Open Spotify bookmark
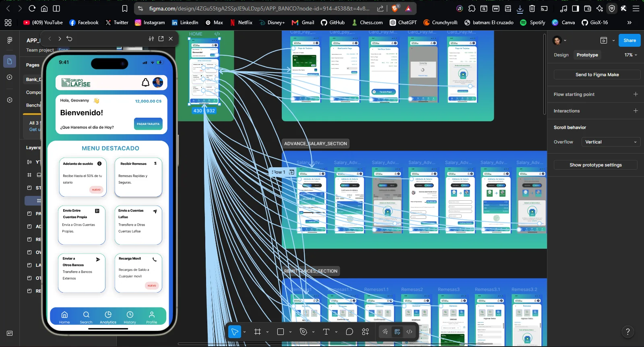644x347 pixels. point(533,23)
